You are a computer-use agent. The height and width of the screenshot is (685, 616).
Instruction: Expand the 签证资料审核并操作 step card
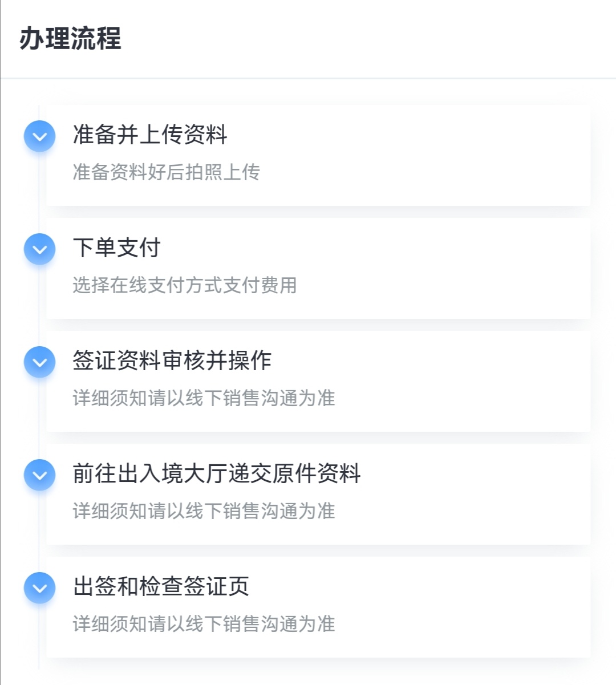(318, 381)
